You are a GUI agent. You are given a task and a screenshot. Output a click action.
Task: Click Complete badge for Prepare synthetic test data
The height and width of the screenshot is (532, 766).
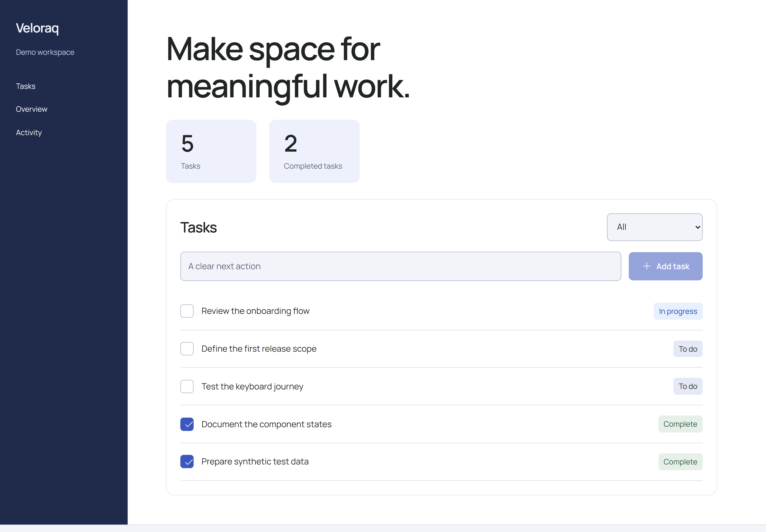tap(680, 462)
